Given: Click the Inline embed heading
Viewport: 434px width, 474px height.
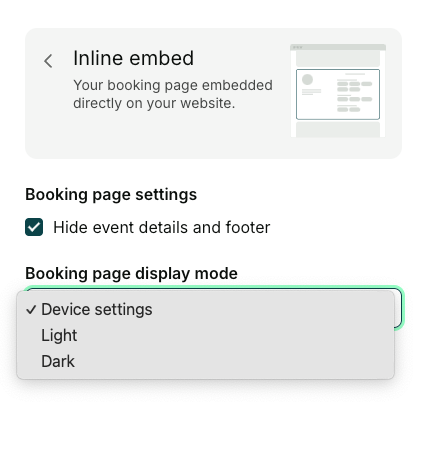Looking at the screenshot, I should coord(133,58).
